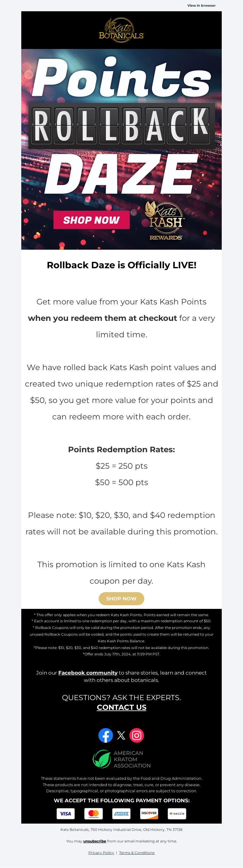Click the American Kratom Association logo
The image size is (243, 868).
[x=122, y=759]
